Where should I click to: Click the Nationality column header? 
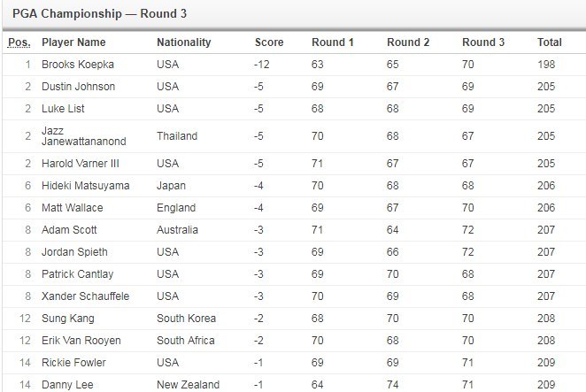[184, 42]
